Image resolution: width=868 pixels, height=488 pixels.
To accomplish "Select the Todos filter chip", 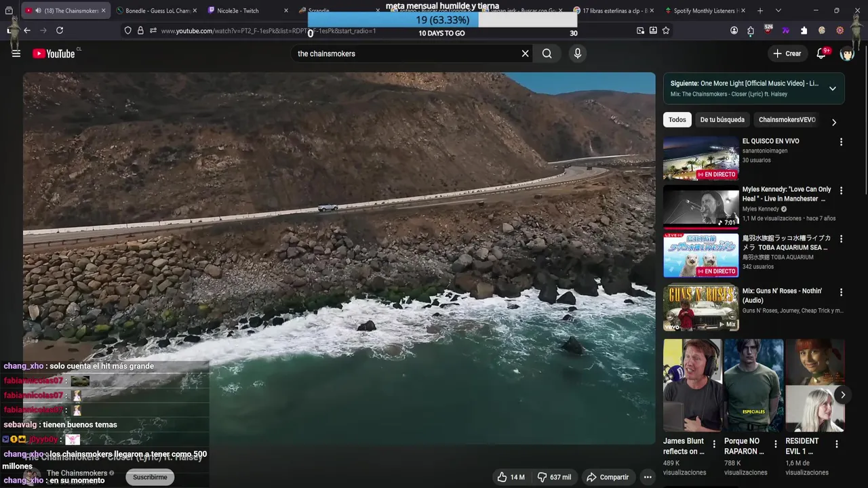I will coord(677,120).
